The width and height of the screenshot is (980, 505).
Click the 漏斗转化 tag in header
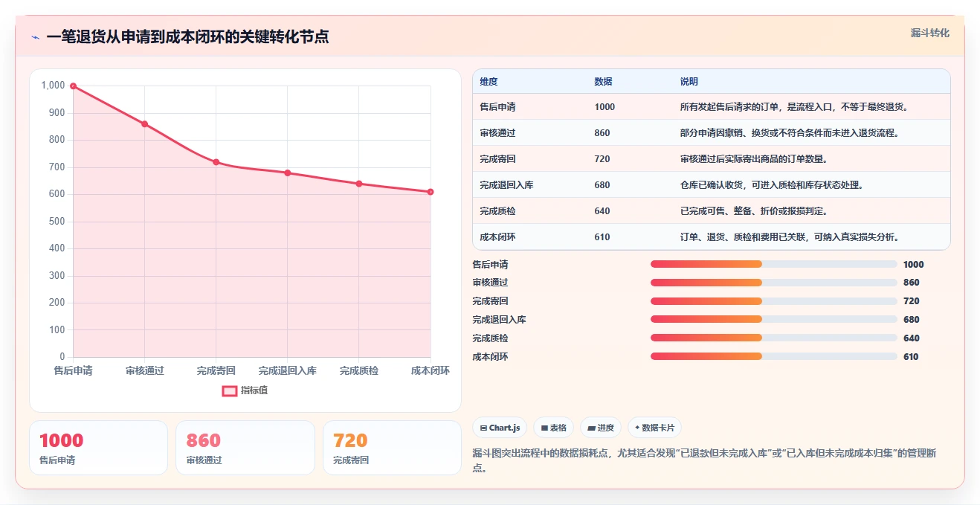(930, 33)
